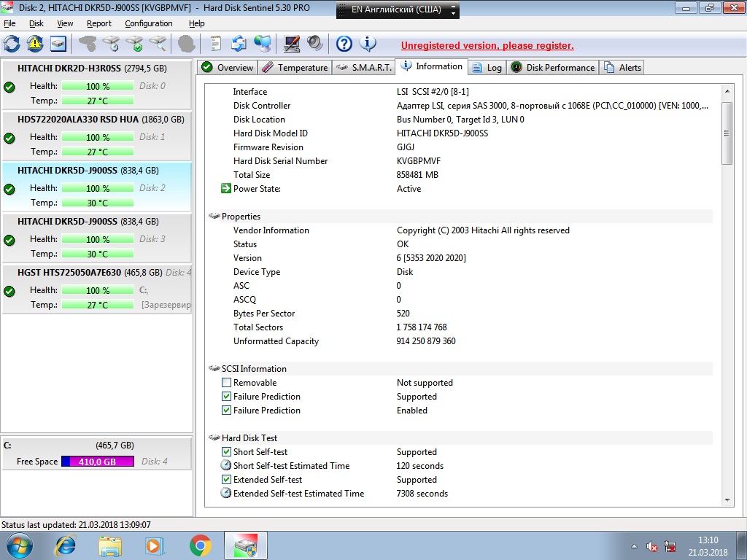
Task: Open Help with the question mark icon
Action: coord(344,44)
